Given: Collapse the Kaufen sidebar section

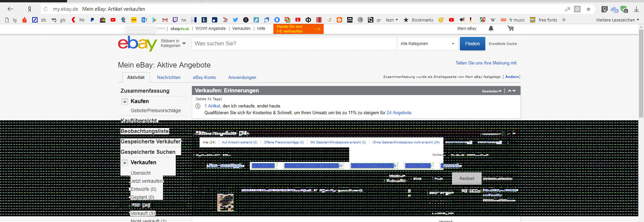Looking at the screenshot, I should click(125, 101).
